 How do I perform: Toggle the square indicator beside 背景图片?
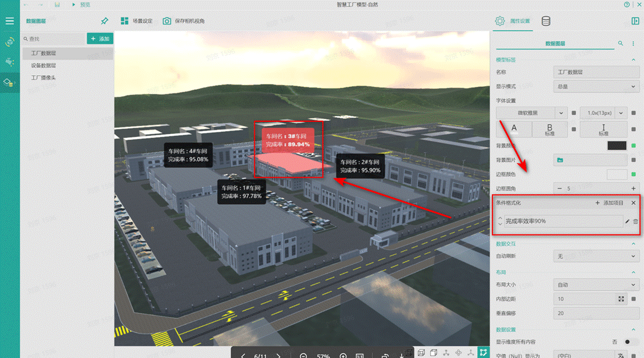pos(633,160)
